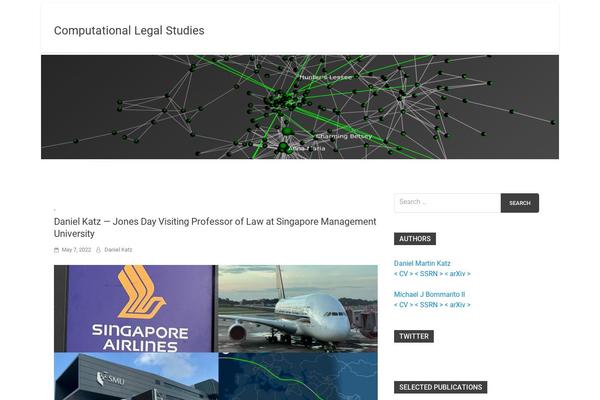Click the SEARCH button
This screenshot has width=600, height=400.
520,203
